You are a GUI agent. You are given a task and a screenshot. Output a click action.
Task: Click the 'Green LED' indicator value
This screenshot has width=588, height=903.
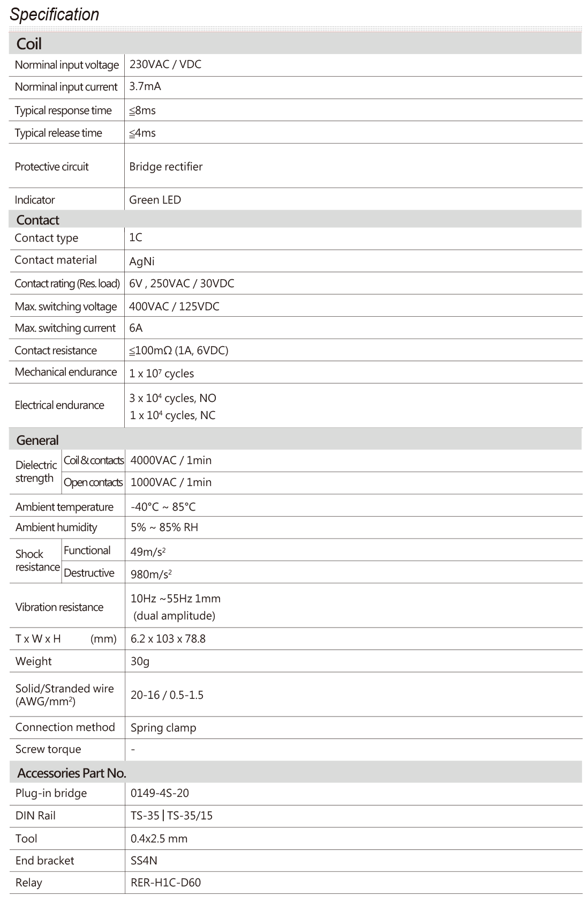[x=155, y=200]
